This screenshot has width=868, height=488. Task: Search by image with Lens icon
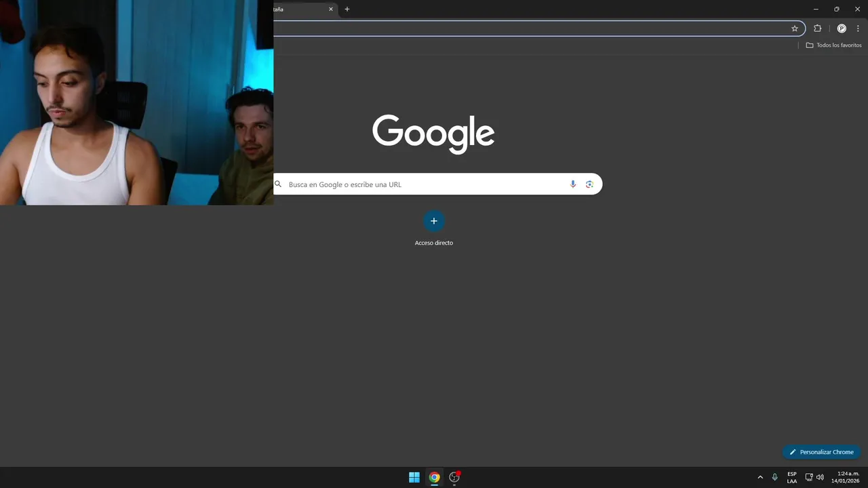[589, 184]
